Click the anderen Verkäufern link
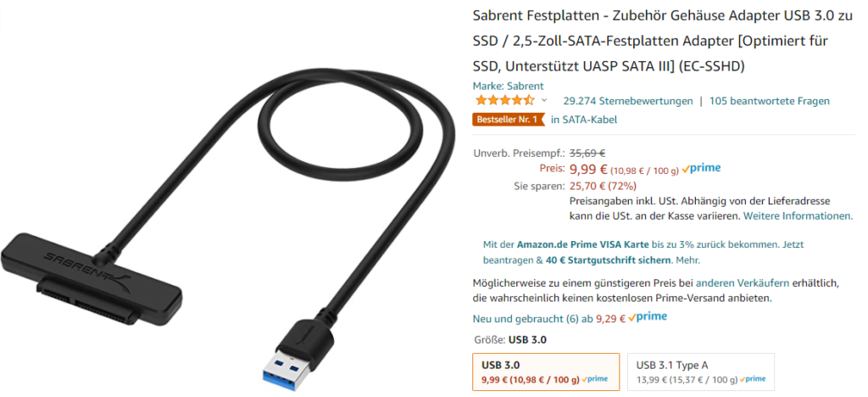 point(743,283)
